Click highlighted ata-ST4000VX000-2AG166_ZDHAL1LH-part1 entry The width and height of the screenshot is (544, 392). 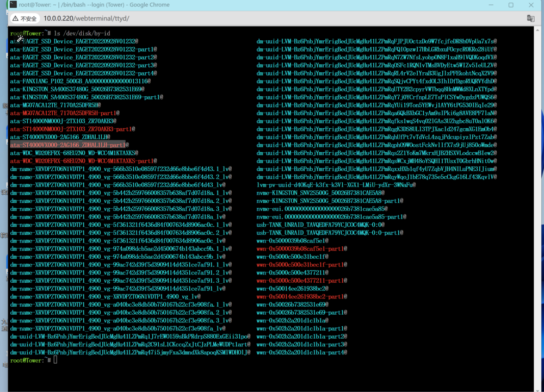pyautogui.click(x=70, y=145)
